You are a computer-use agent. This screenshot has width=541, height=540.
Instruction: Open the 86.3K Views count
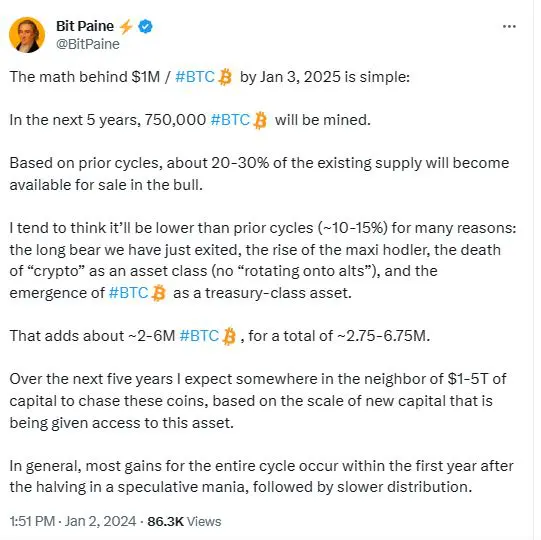184,521
